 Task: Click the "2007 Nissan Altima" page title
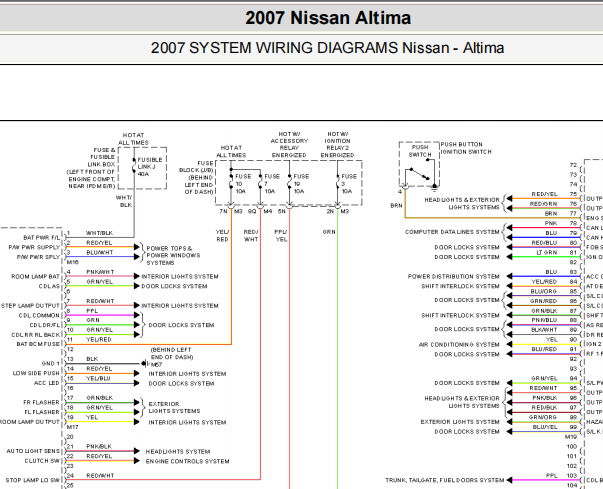(328, 18)
